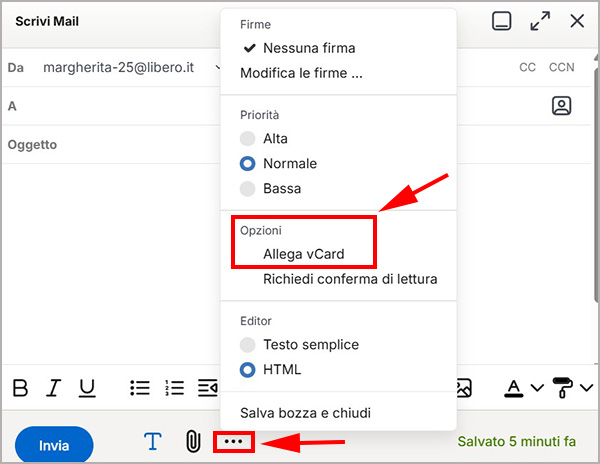This screenshot has height=464, width=600.
Task: Send the email with Invia
Action: 54,445
